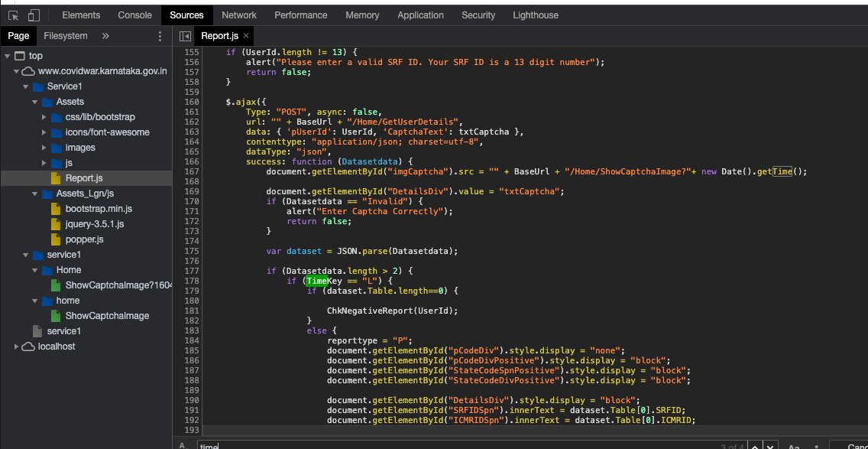Collapse the Home folder

(x=35, y=270)
